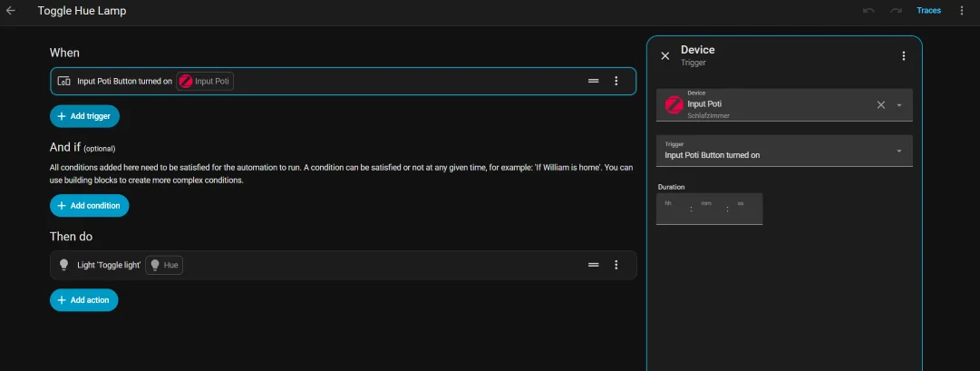Screen dimensions: 980x371
Task: Open the automation overflow menu in header
Action: 962,11
